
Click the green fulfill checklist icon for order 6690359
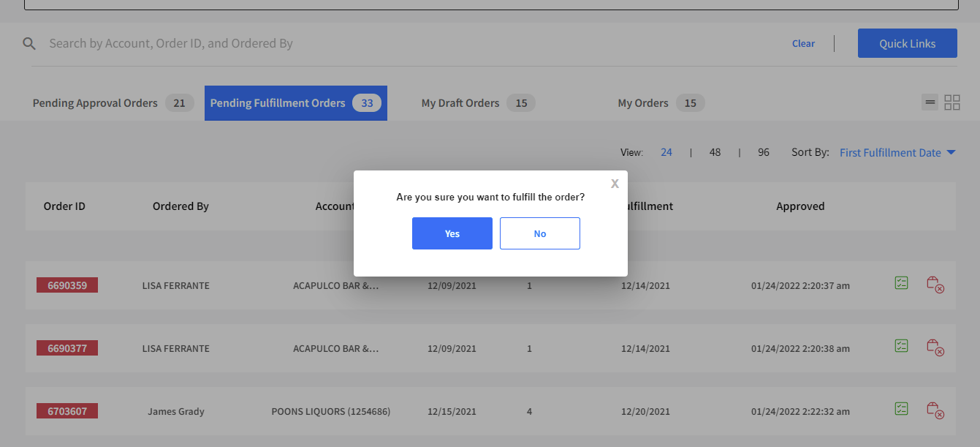(x=902, y=283)
